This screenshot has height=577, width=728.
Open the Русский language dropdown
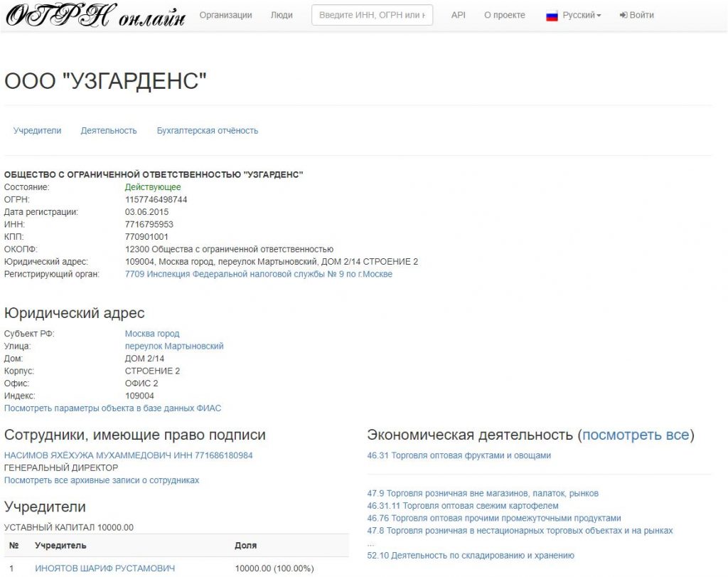point(578,14)
